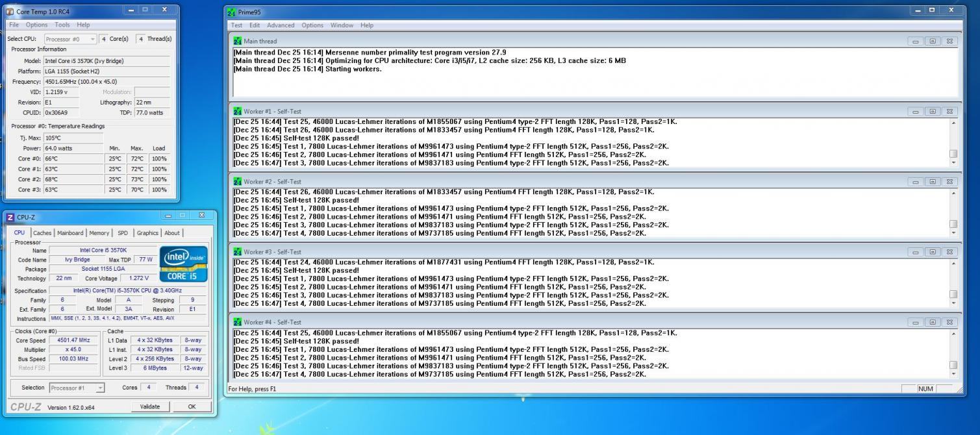Click the Core Voltage value in CPU-Z
Image resolution: width=980 pixels, height=435 pixels.
click(139, 278)
